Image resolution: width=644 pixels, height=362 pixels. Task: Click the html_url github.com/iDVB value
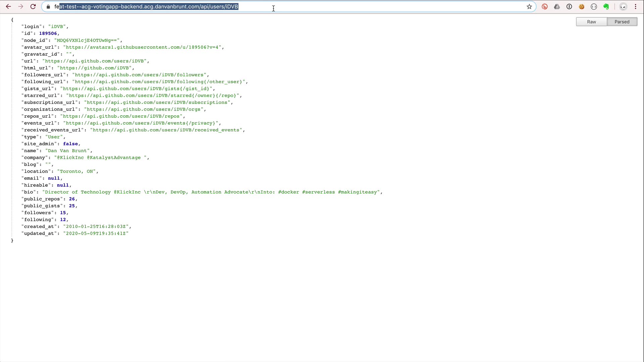(x=94, y=68)
